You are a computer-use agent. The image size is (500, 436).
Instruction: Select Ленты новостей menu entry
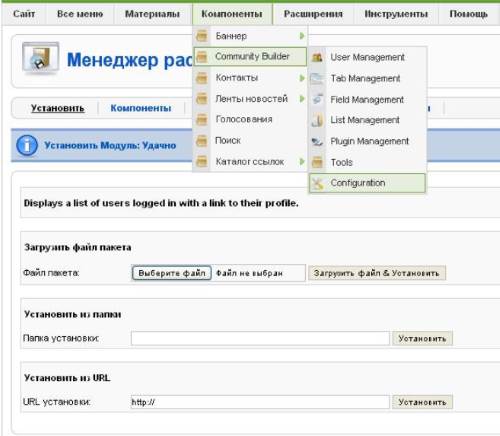pyautogui.click(x=250, y=99)
